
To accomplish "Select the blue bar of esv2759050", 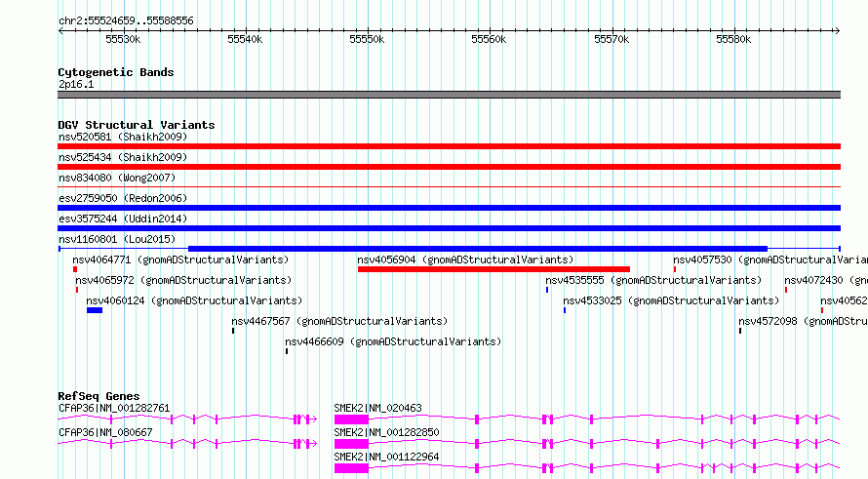I will (449, 208).
